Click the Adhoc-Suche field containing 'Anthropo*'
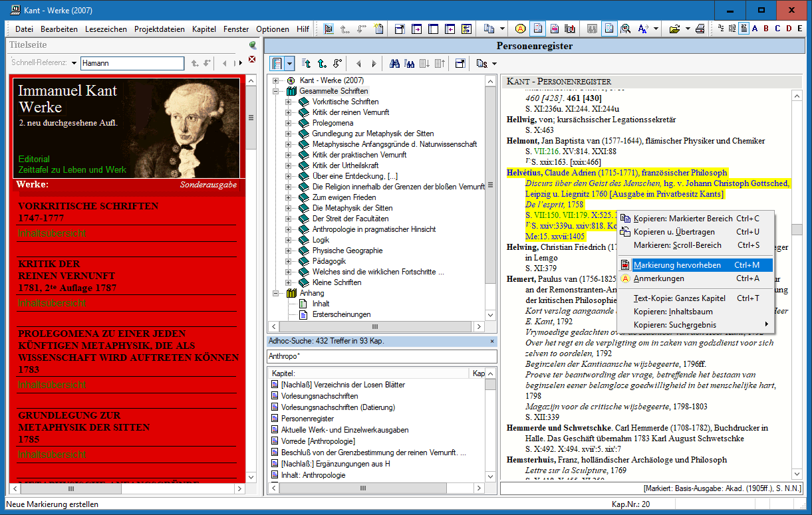This screenshot has width=812, height=515. 381,356
